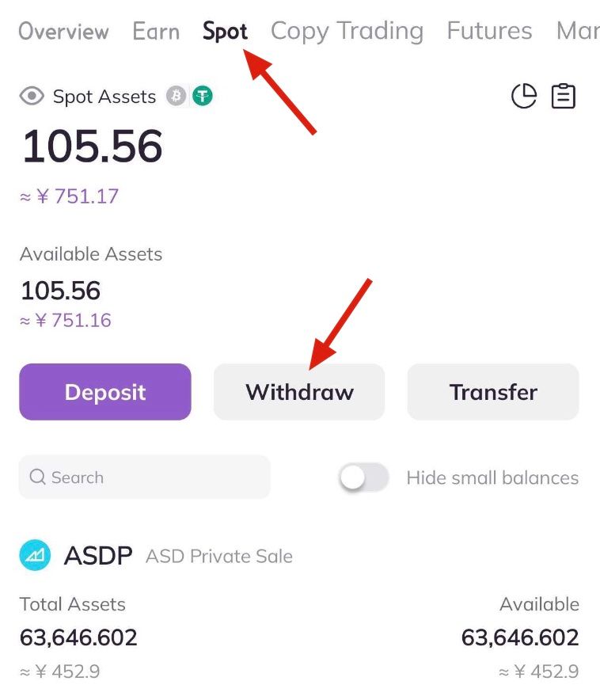600x700 pixels.
Task: Click the partially visible Margin tab
Action: pos(578,32)
